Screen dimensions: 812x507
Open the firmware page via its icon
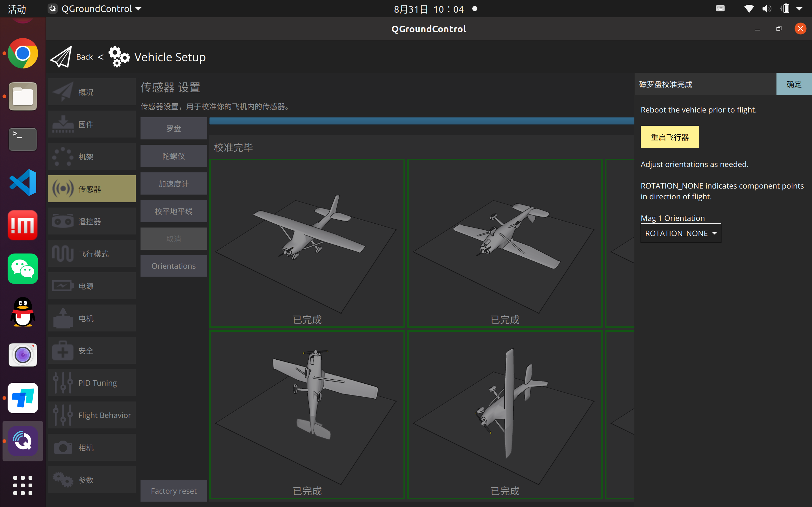[x=63, y=125]
